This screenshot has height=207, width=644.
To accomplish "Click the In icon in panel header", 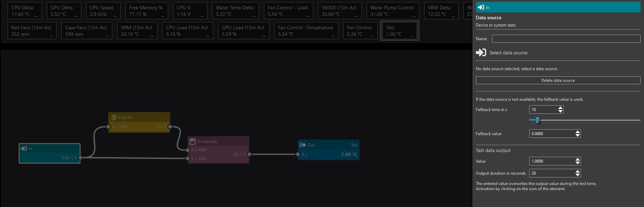I will [x=481, y=7].
